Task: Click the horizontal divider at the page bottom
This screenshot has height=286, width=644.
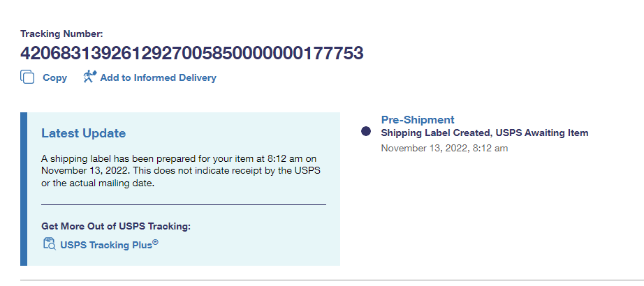Action: [x=328, y=280]
